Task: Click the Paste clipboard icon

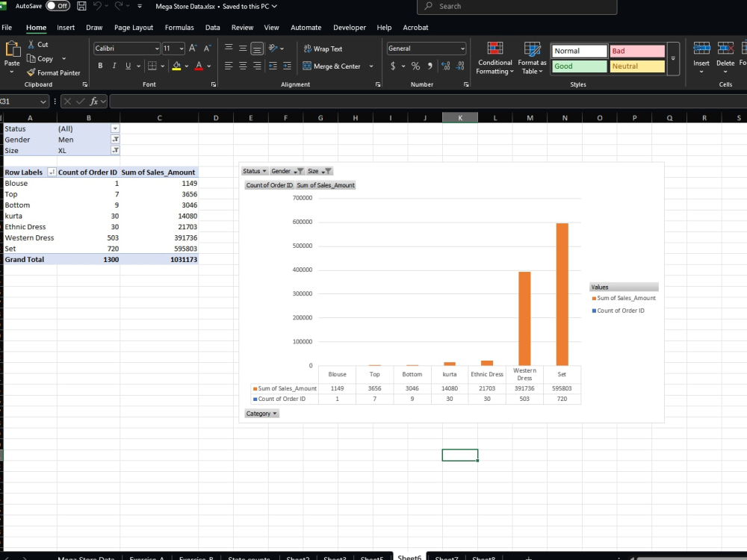Action: (x=12, y=49)
